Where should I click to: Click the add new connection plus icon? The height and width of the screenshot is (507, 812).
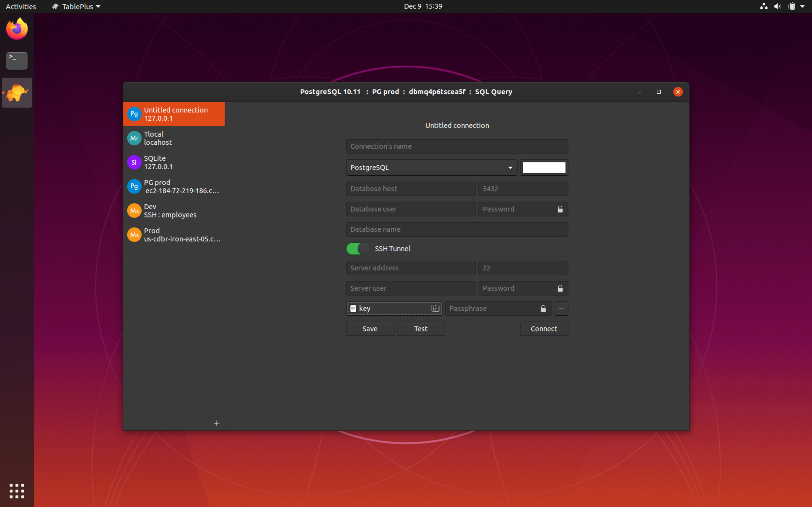pos(216,423)
